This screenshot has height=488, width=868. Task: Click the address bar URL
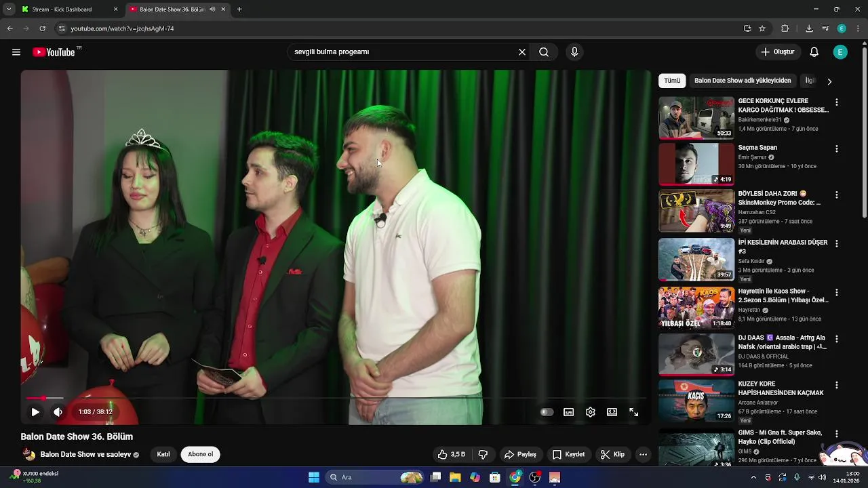pos(122,28)
